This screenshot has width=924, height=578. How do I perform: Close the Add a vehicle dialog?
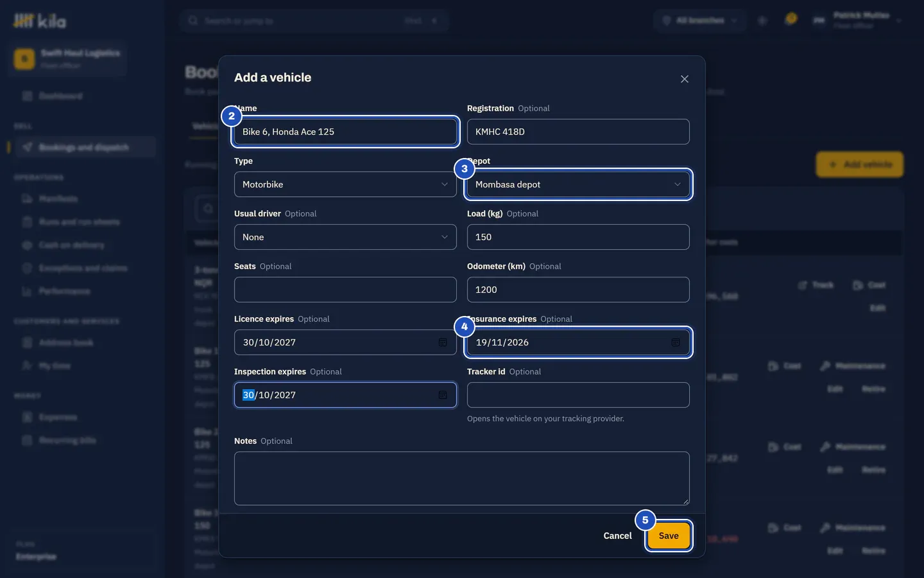tap(685, 79)
